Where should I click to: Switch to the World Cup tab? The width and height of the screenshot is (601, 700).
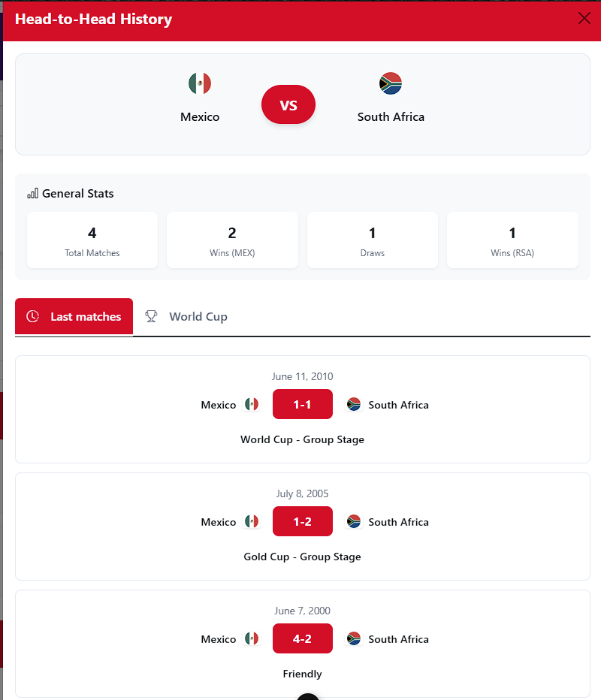pos(198,317)
